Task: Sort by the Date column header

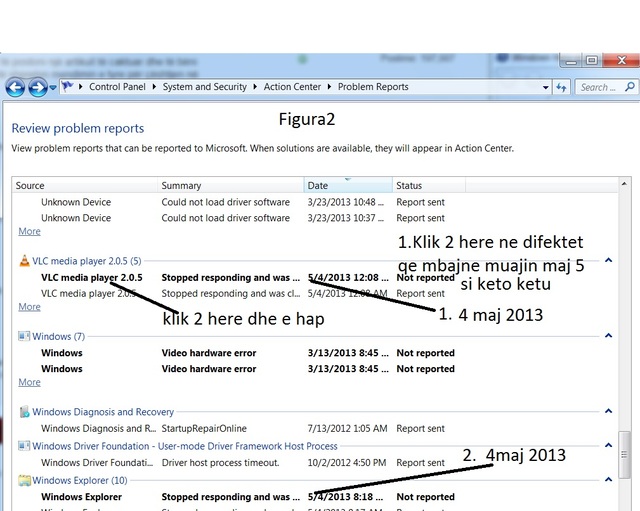Action: click(348, 185)
